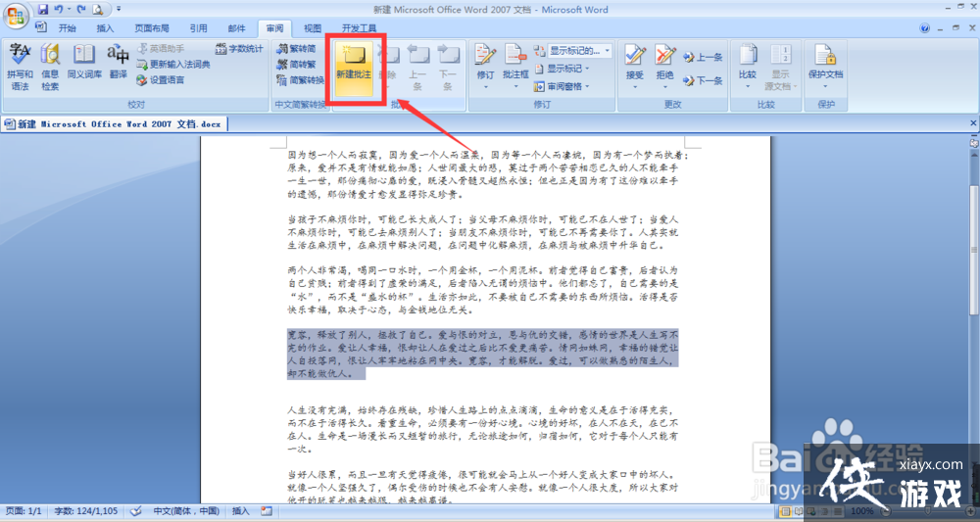980x522 pixels.
Task: Convert text with 繁转简
Action: 296,48
